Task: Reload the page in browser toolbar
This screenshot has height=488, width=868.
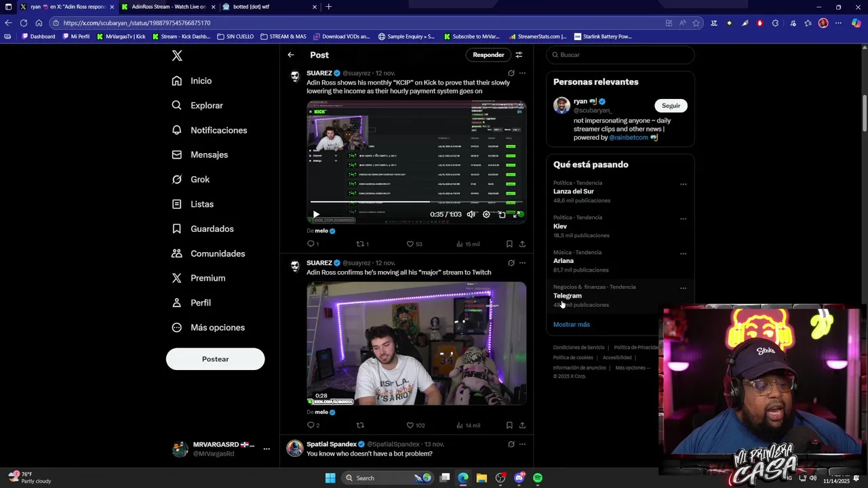Action: (x=24, y=23)
